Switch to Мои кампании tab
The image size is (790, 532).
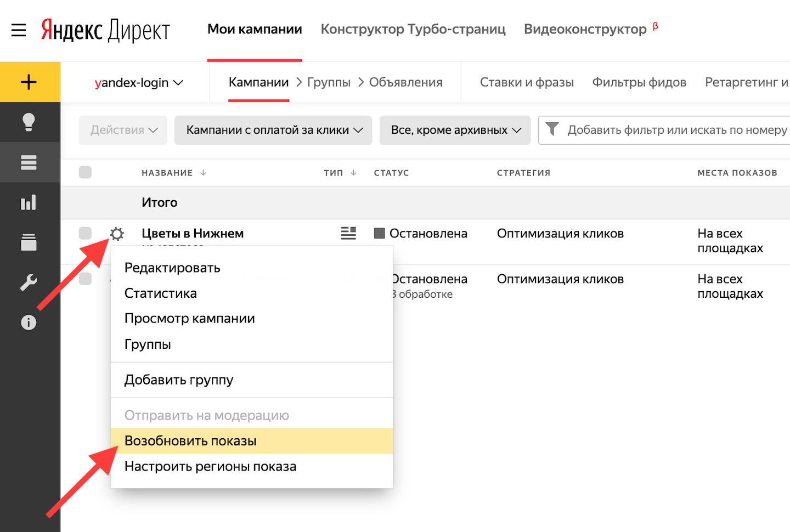(x=255, y=29)
